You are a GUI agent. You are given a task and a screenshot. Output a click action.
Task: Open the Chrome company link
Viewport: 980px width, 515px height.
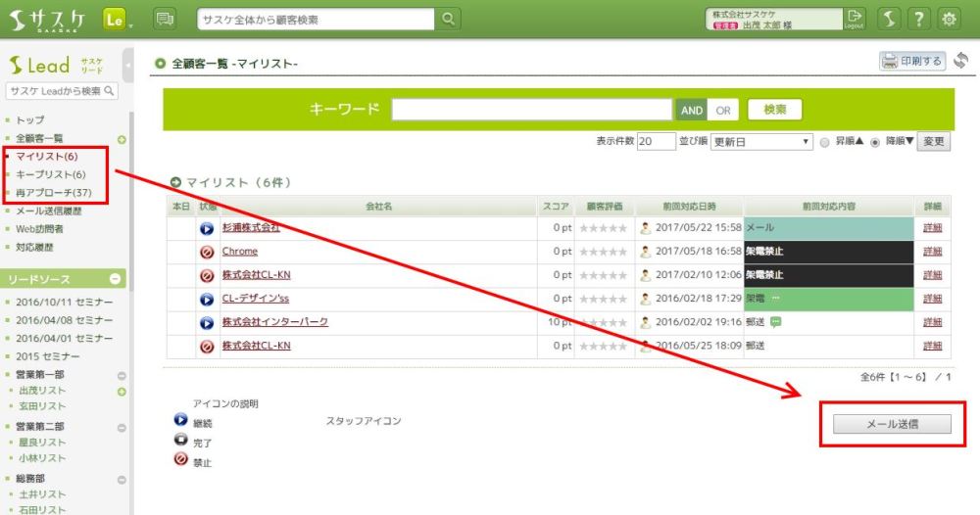(x=240, y=252)
